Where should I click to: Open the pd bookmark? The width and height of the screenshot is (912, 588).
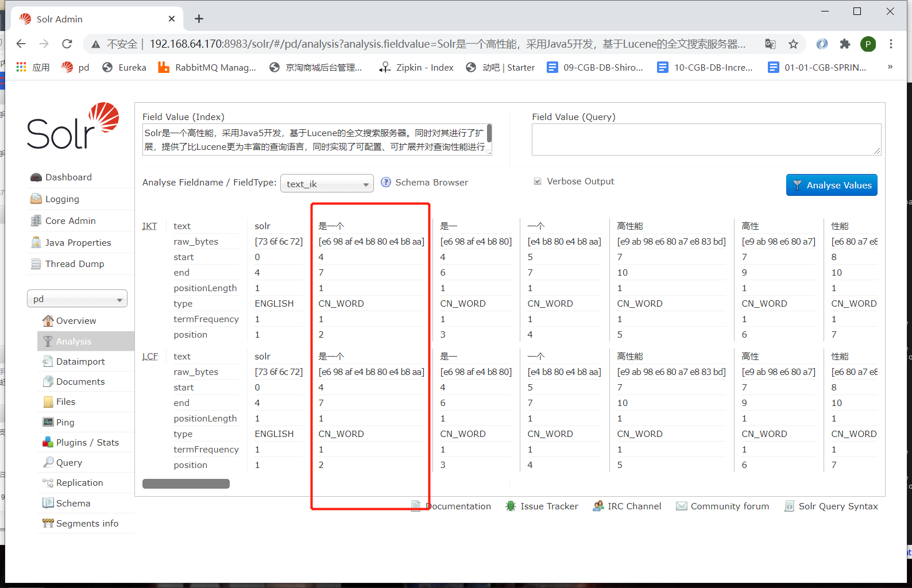[x=76, y=67]
